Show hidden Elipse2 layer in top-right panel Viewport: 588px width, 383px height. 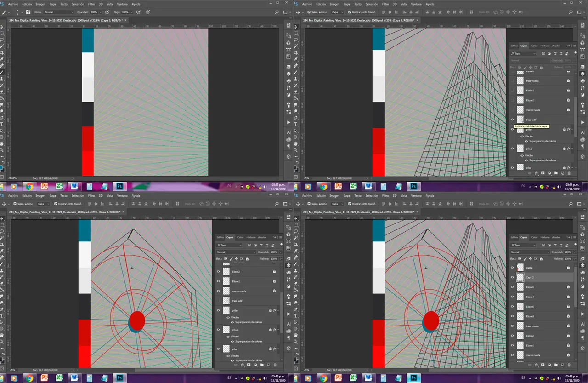pyautogui.click(x=512, y=91)
